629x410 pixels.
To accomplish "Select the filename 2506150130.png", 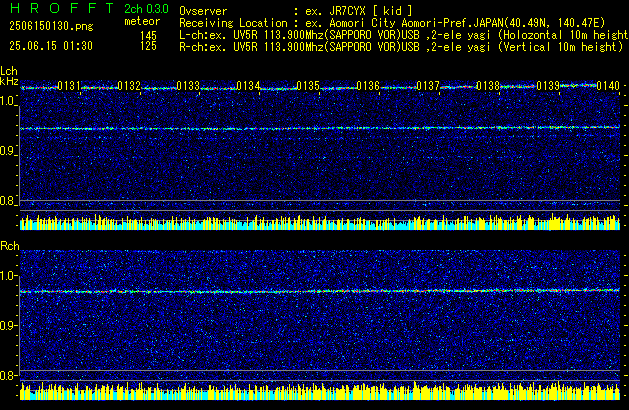I will (x=51, y=26).
